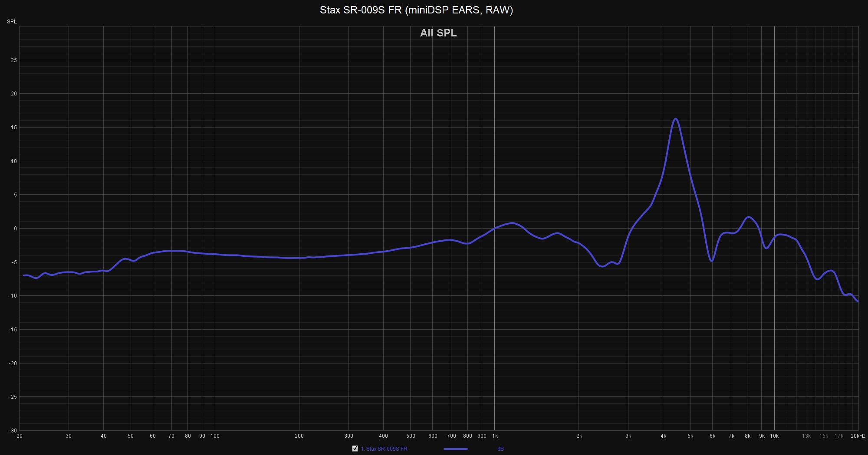Click the tallest peak of the blue curve
The image size is (868, 455).
click(x=676, y=119)
